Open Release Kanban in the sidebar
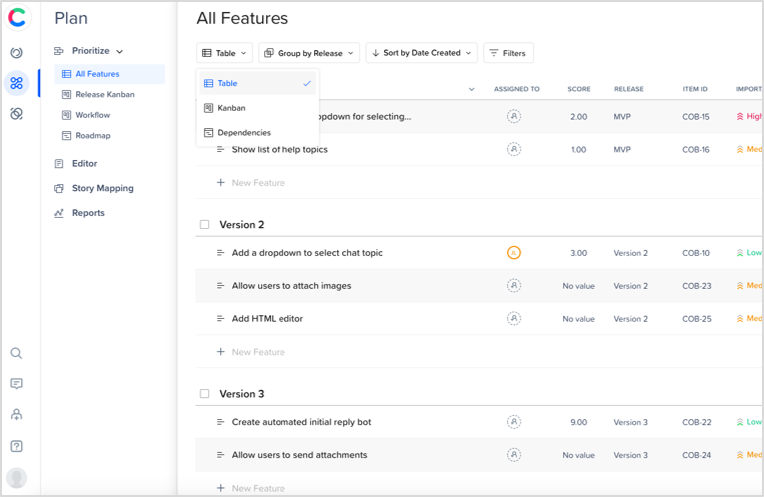This screenshot has width=764, height=497. [x=104, y=95]
